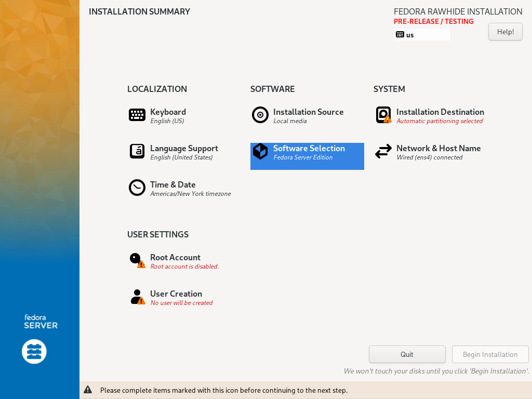Click the 'Americas/New York timezone' text
Viewport: 532px width, 399px height.
click(191, 194)
